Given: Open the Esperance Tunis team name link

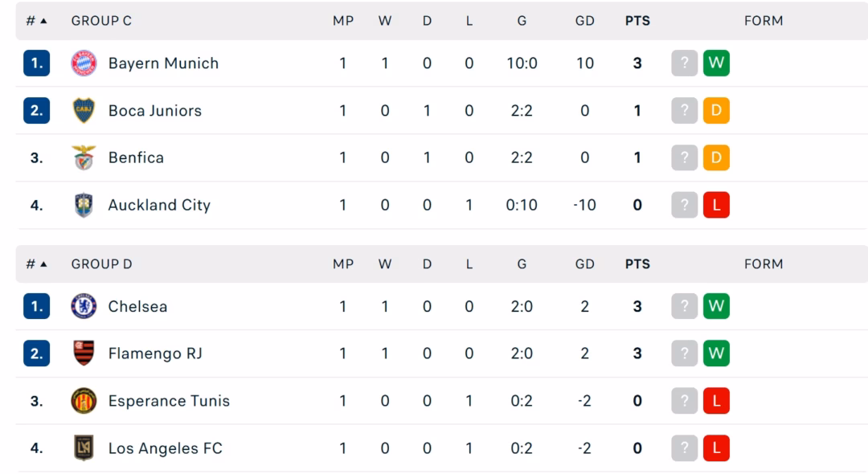Looking at the screenshot, I should pyautogui.click(x=169, y=400).
